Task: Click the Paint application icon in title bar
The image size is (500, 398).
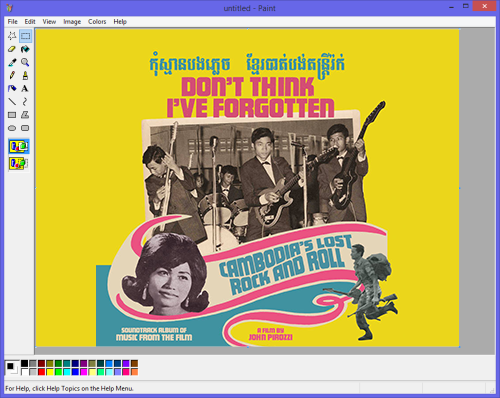Action: (x=9, y=8)
